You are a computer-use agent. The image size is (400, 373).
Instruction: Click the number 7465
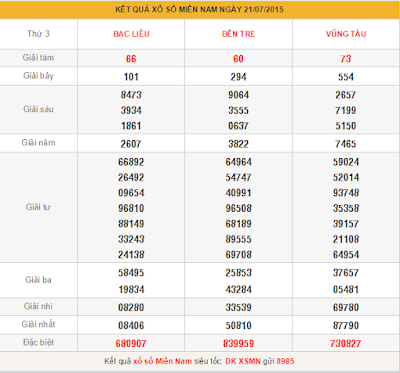346,144
